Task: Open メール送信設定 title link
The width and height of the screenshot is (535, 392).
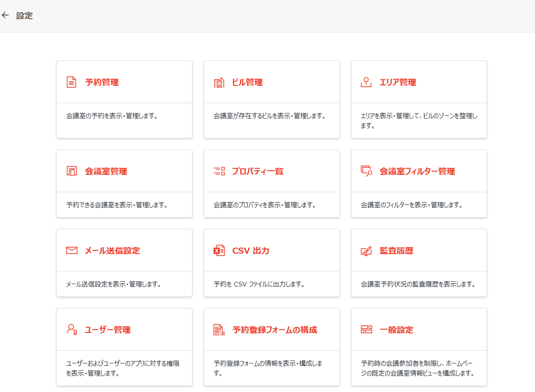Action: (x=113, y=250)
